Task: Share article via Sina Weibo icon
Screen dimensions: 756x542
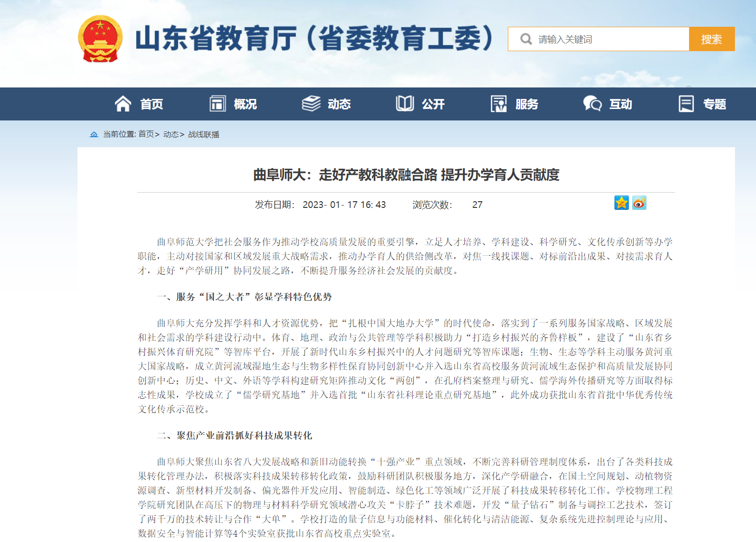Action: point(639,203)
